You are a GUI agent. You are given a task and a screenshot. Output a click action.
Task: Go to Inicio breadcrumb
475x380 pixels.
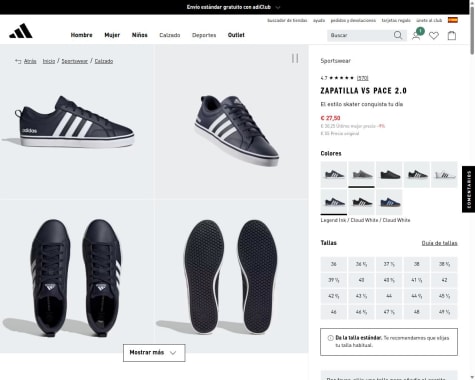[x=49, y=61]
